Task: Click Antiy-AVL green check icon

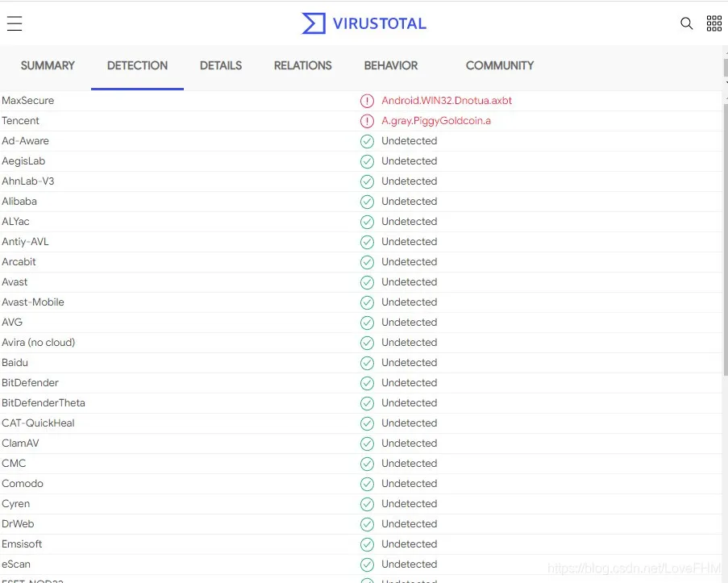Action: [x=367, y=242]
